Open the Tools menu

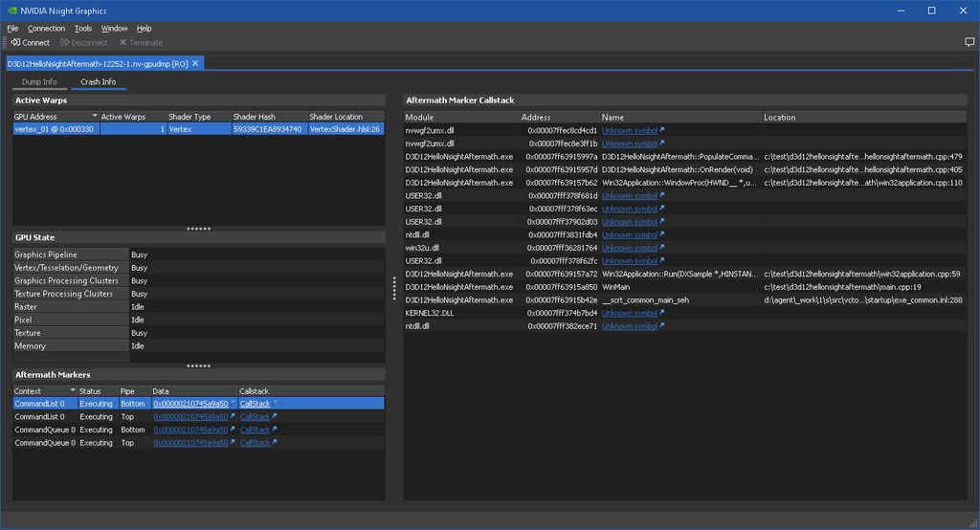click(83, 28)
